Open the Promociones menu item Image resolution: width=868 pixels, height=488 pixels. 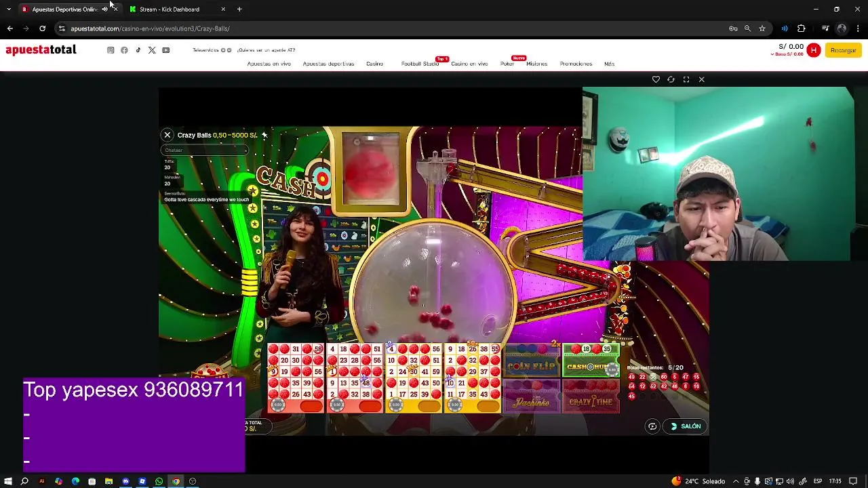pos(576,64)
